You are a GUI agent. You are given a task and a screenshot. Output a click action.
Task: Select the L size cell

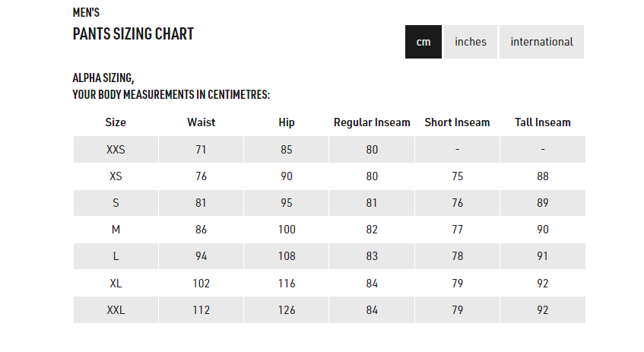click(x=116, y=256)
